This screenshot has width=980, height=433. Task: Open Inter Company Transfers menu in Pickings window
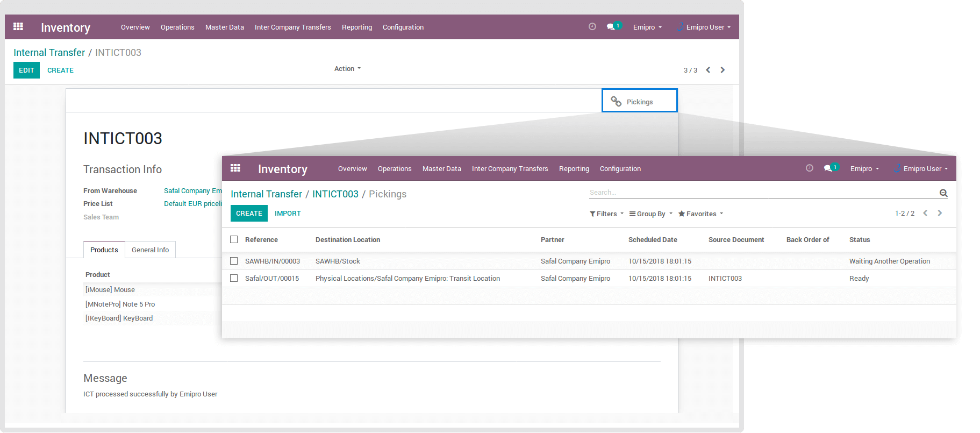coord(510,168)
